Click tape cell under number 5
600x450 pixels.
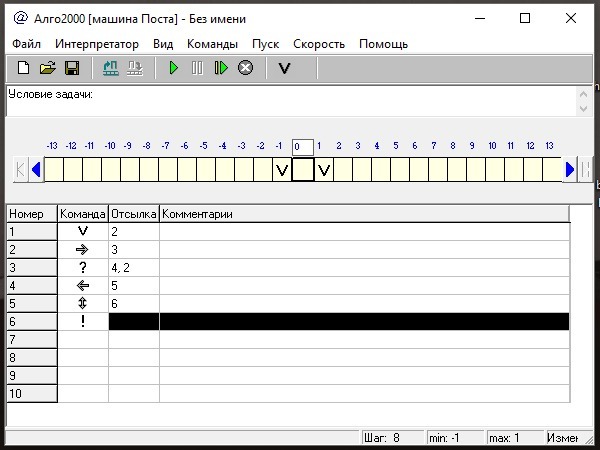click(400, 170)
